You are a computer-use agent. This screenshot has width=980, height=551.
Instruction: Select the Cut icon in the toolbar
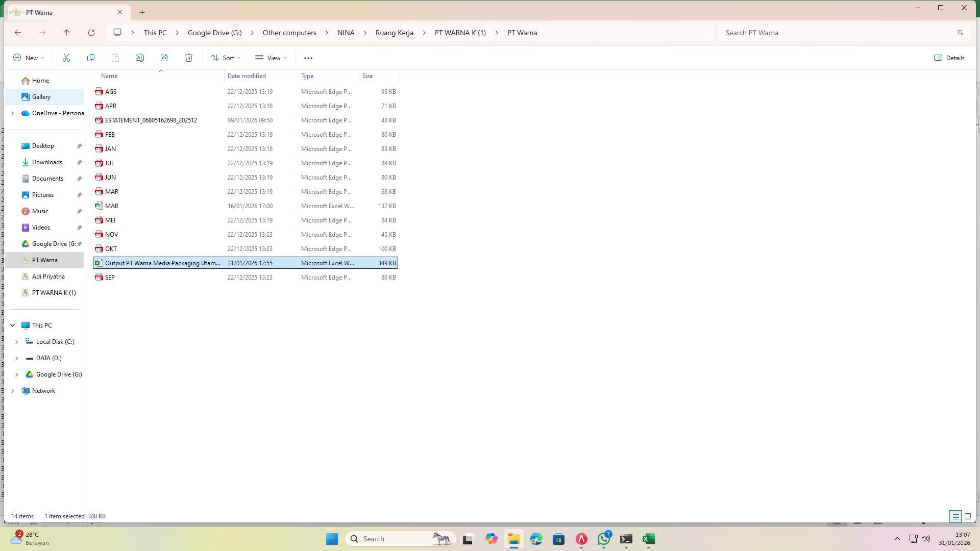tap(66, 58)
